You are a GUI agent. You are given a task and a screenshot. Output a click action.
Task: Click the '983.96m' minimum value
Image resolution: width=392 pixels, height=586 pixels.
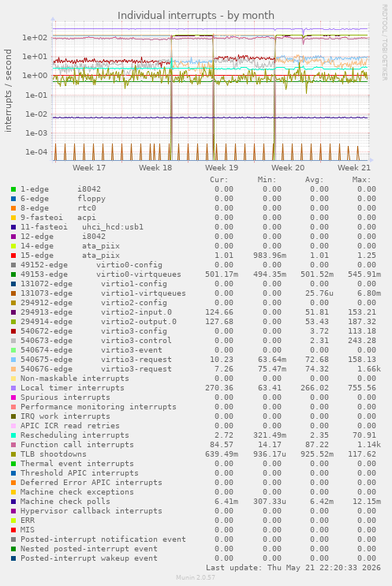(270, 256)
